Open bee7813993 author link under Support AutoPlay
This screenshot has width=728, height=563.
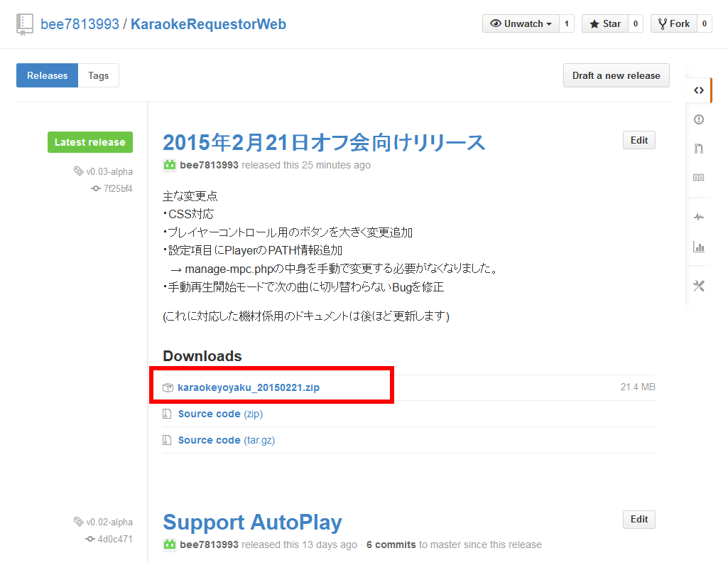click(x=209, y=545)
